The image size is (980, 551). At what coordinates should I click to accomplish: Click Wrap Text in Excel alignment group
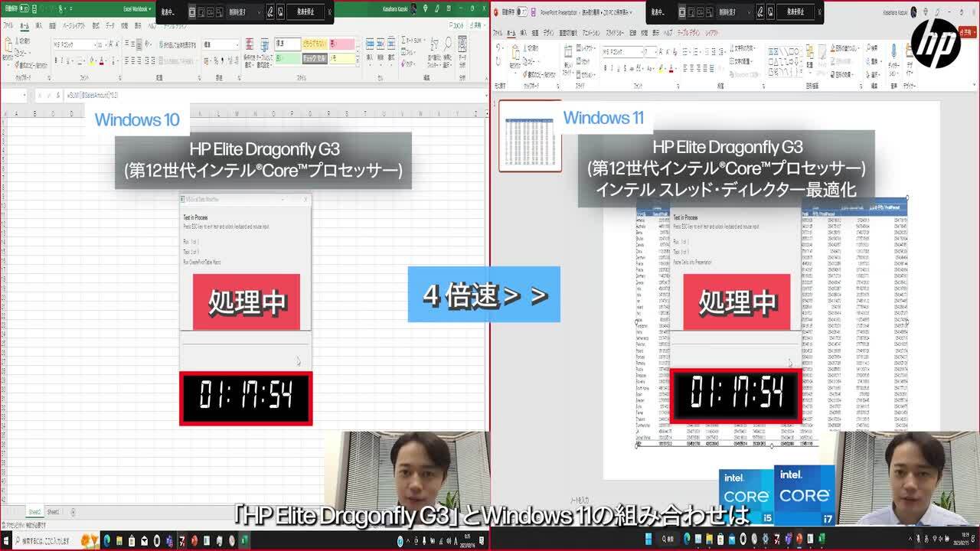pos(178,45)
